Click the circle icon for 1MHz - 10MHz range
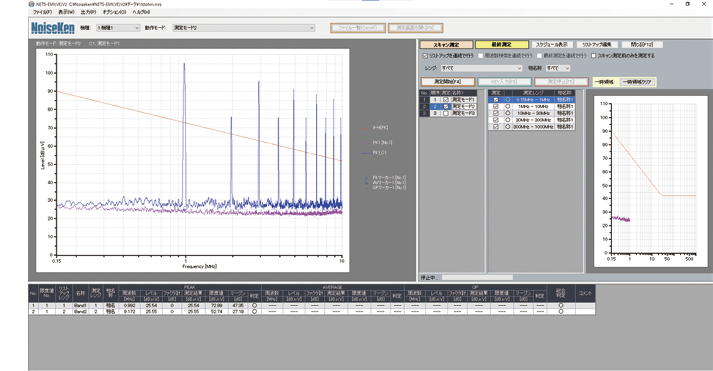Viewport: 713px width, 371px height. [x=508, y=106]
